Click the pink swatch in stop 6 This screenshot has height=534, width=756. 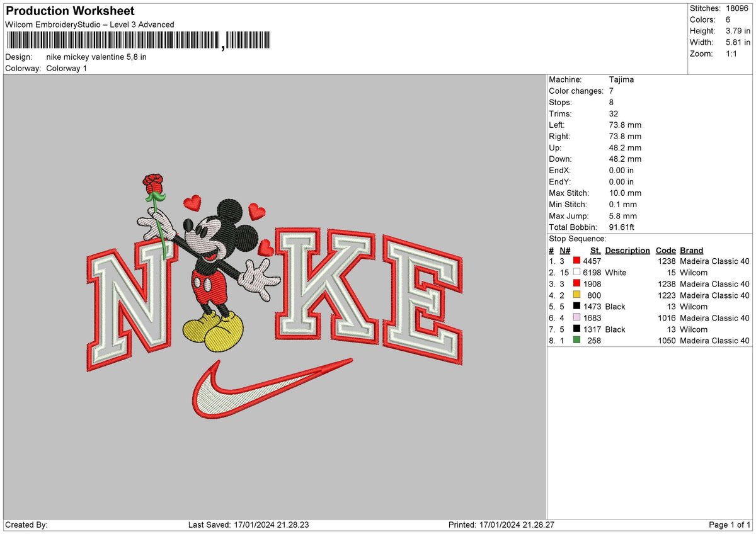576,318
